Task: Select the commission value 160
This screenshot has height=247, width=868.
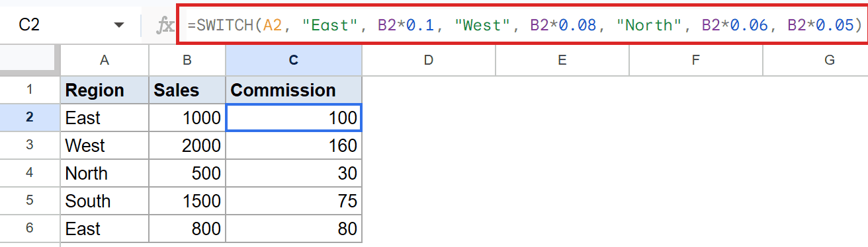Action: [294, 145]
